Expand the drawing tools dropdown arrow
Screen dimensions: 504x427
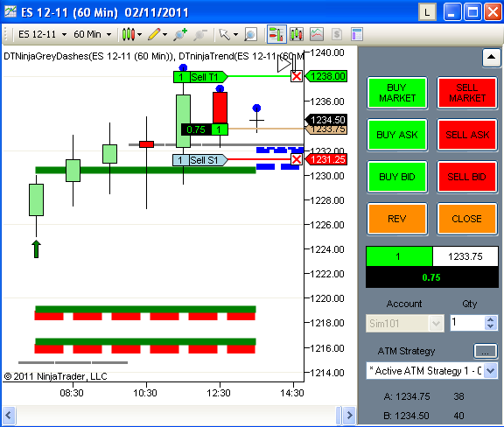(164, 34)
